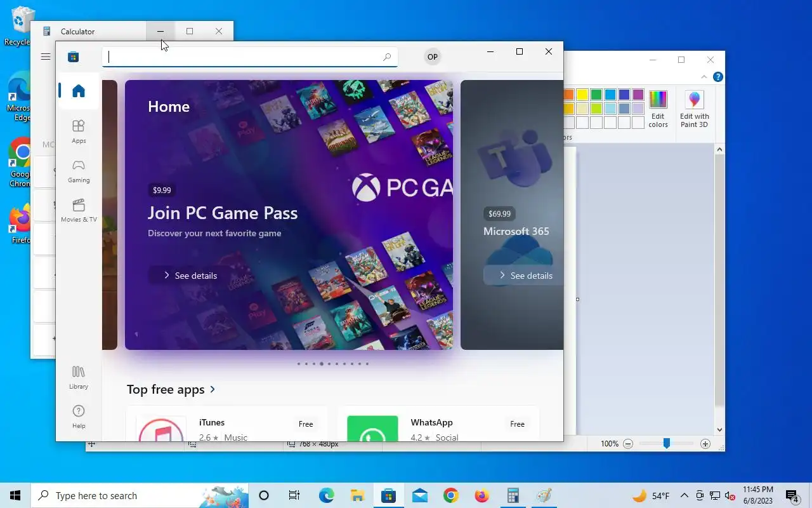Viewport: 812px width, 508px height.
Task: Click the search magnifier in Store search box
Action: pos(387,57)
